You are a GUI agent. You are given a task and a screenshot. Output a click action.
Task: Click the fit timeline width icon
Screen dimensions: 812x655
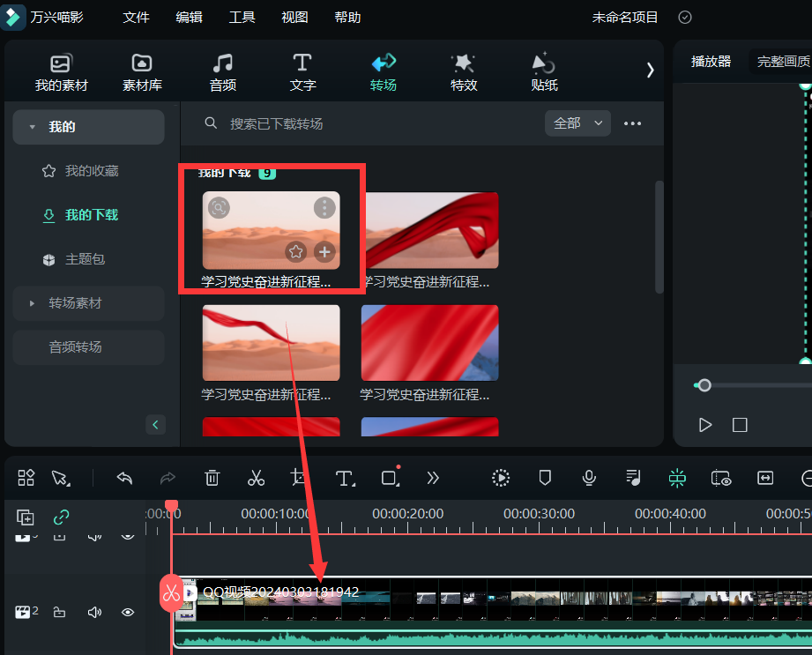(765, 478)
